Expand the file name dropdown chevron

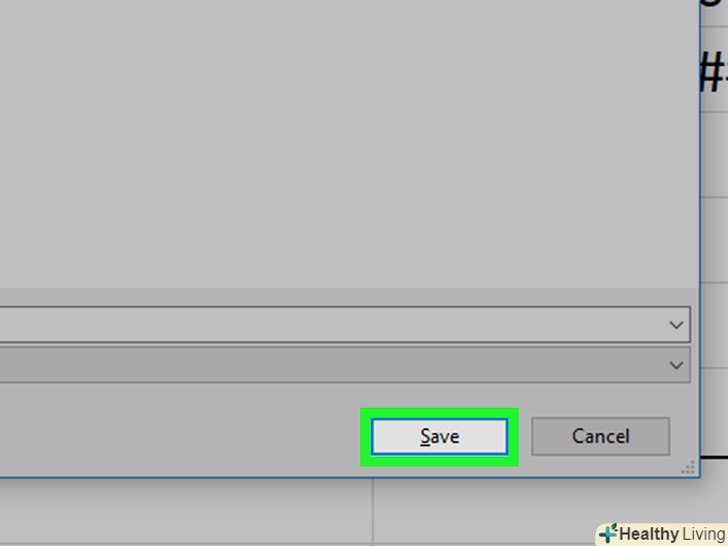tap(676, 325)
